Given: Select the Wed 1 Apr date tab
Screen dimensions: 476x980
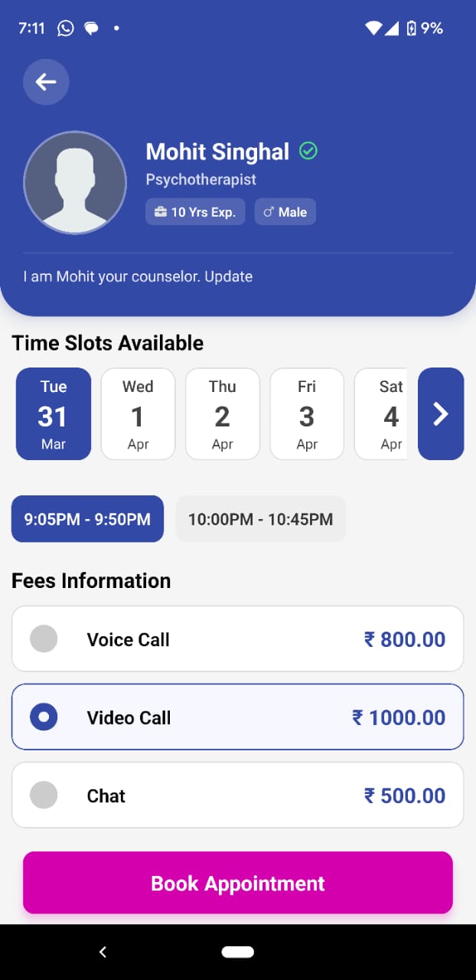Looking at the screenshot, I should click(138, 413).
